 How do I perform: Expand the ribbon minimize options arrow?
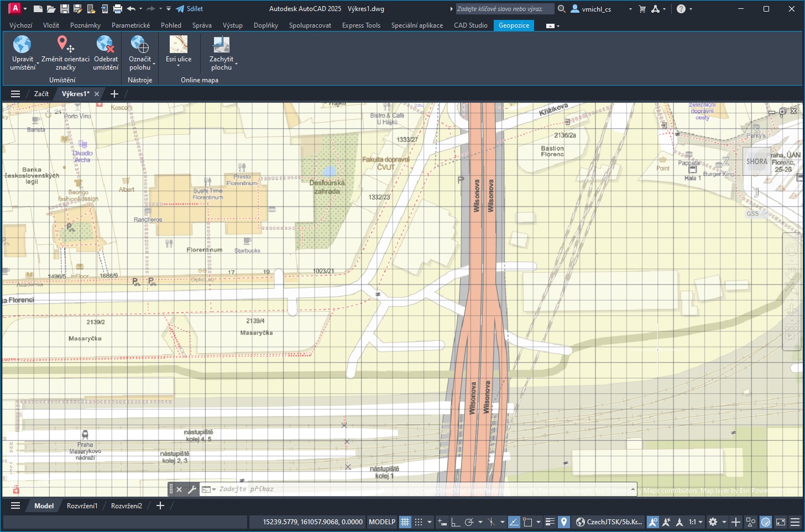558,26
